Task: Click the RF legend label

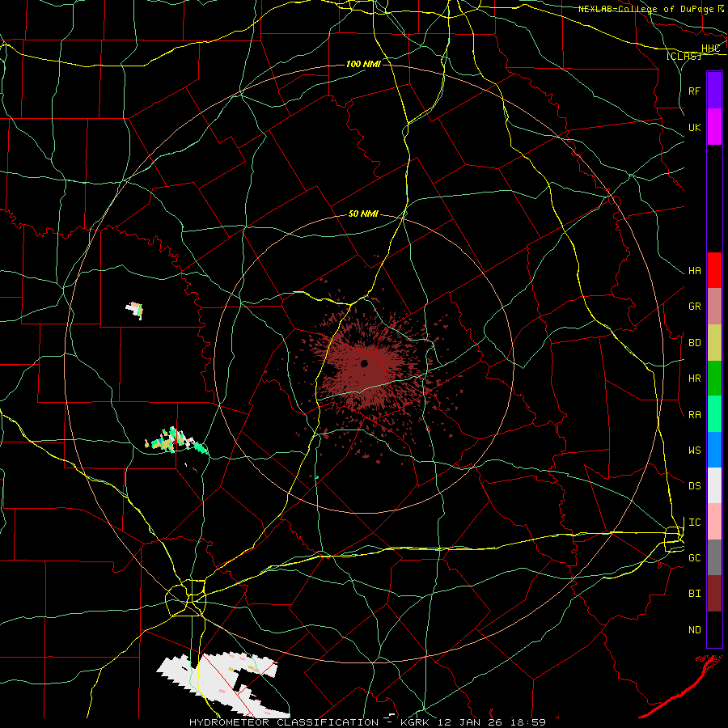Action: click(694, 91)
